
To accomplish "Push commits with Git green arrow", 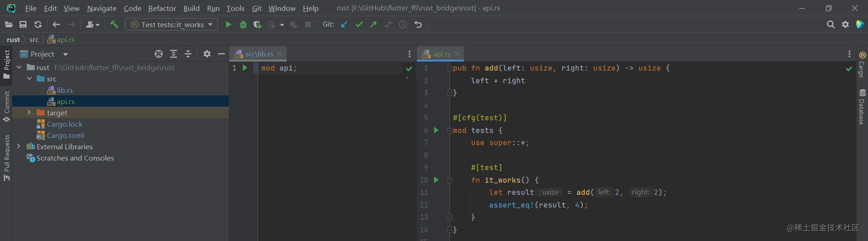I will coord(373,24).
